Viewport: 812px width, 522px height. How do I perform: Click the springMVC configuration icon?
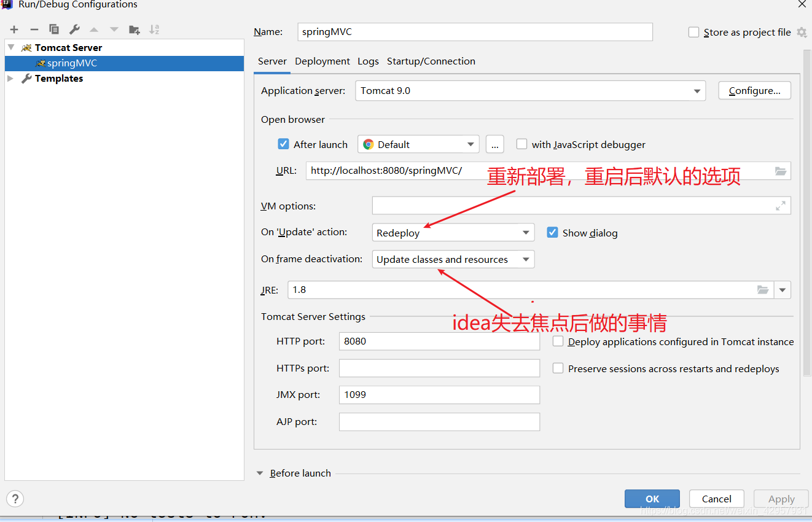[41, 63]
